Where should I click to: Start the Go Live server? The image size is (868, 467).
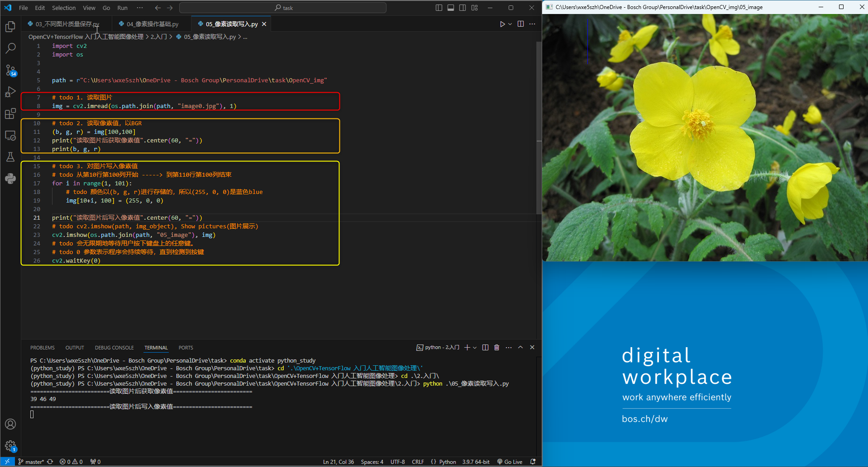point(510,462)
